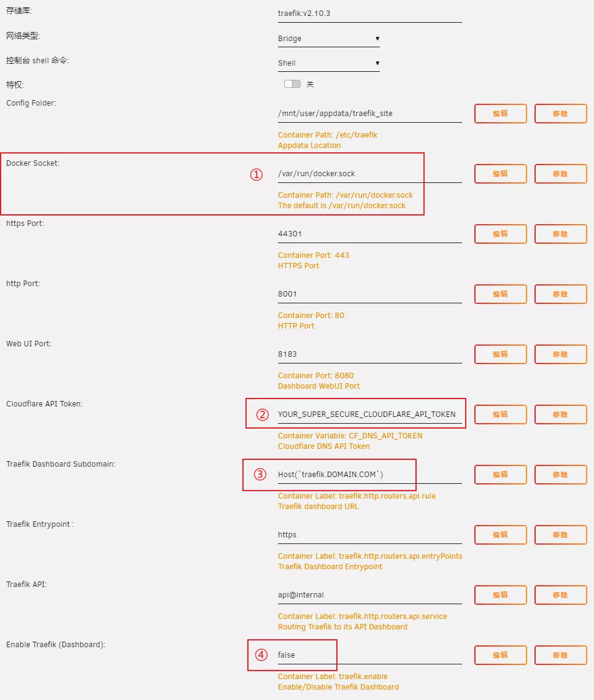Remove the Traefik API label
This screenshot has height=700, width=594.
pos(560,595)
